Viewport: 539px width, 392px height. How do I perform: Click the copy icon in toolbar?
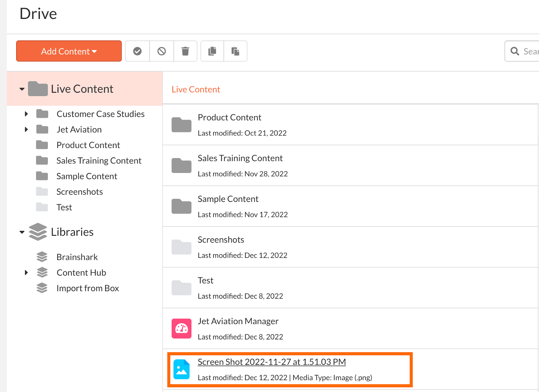tap(212, 51)
